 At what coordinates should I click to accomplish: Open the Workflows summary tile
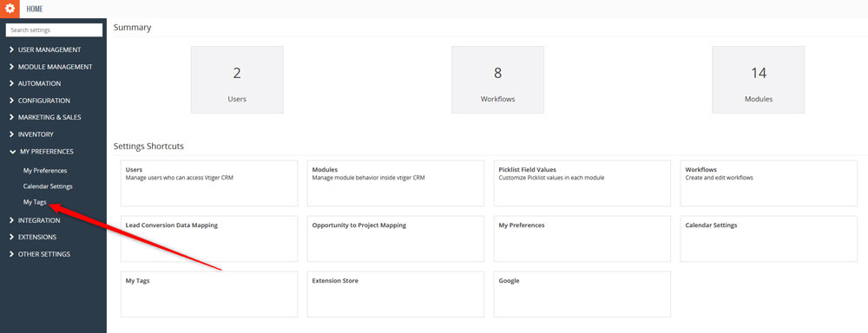tap(497, 80)
